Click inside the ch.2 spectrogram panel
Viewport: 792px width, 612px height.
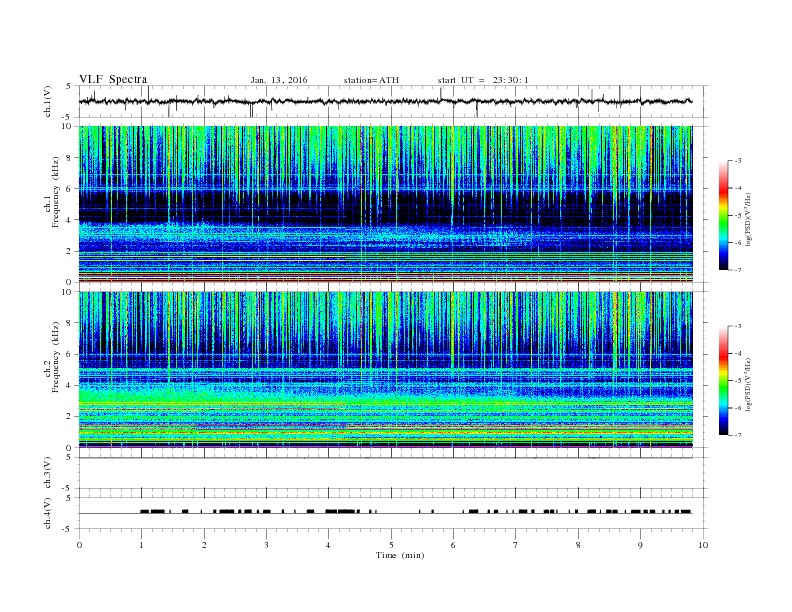click(385, 370)
